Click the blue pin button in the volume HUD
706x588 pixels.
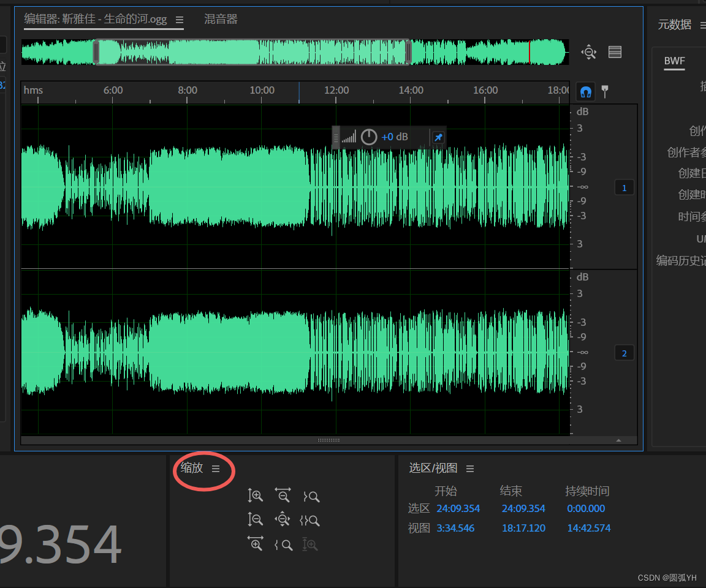(438, 137)
